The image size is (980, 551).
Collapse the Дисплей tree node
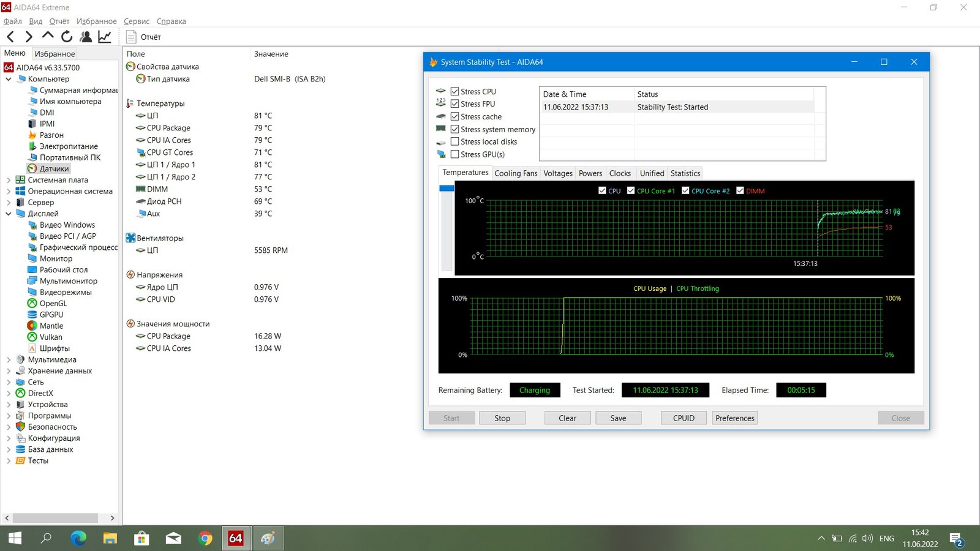9,214
